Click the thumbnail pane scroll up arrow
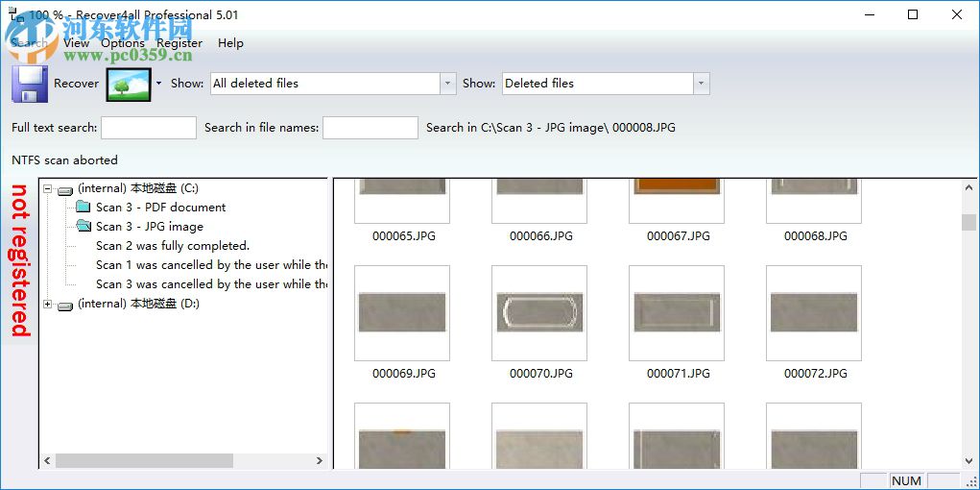Image resolution: width=980 pixels, height=490 pixels. tap(968, 187)
